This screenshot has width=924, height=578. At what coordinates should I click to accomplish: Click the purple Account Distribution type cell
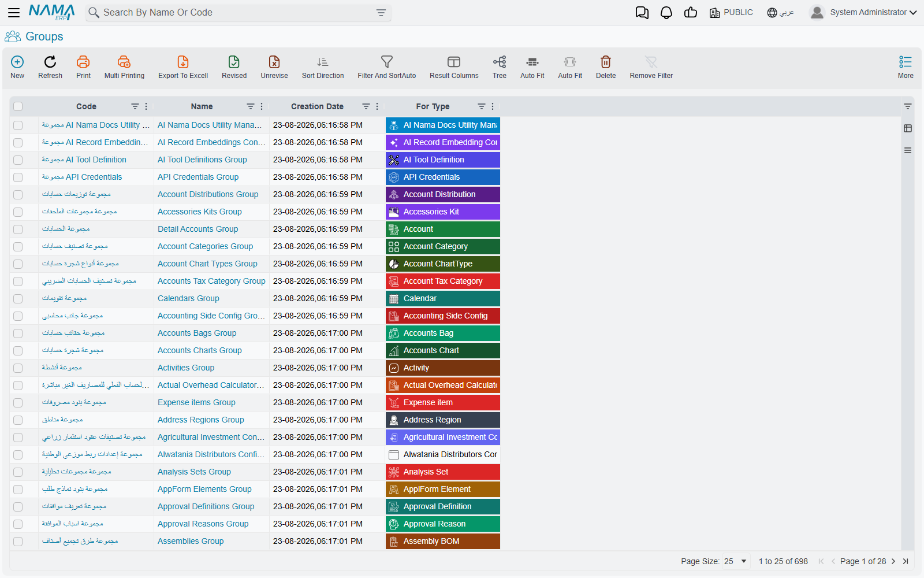(x=443, y=194)
